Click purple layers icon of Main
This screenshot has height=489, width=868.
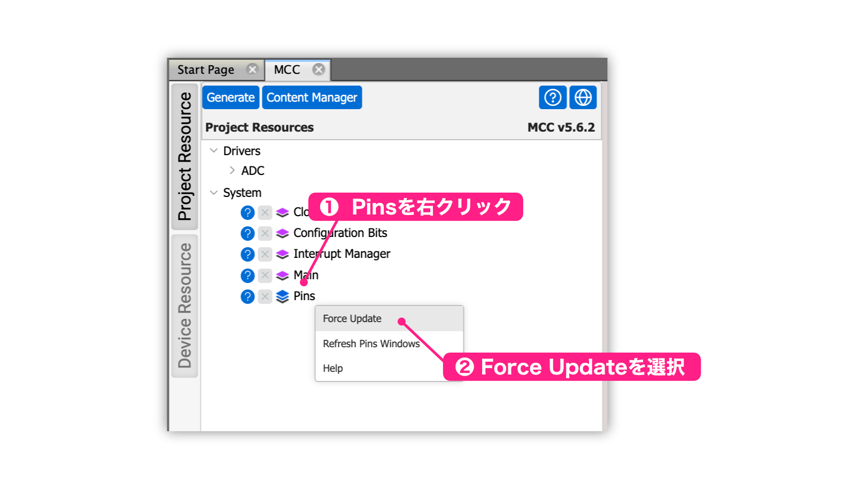point(282,276)
